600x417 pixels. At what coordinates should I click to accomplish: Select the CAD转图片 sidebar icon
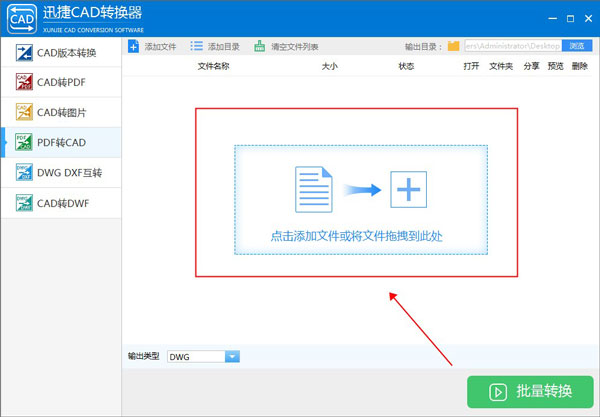tap(24, 112)
